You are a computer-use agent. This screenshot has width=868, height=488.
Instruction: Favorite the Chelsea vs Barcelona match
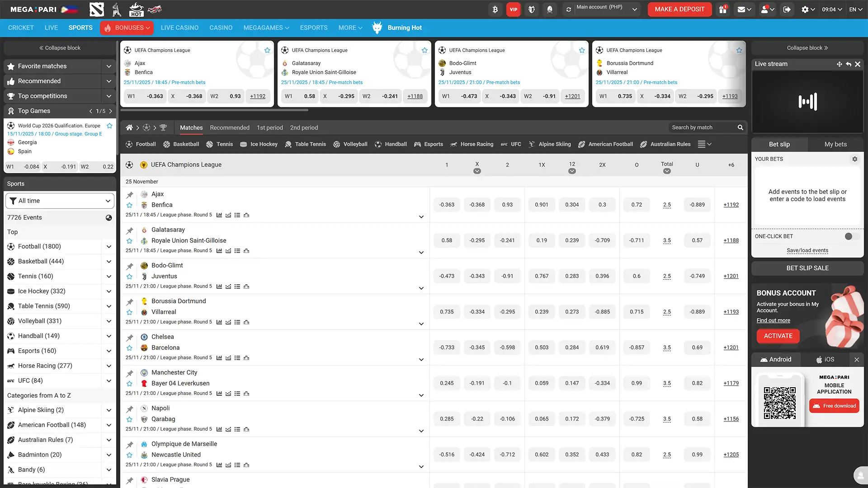[130, 347]
